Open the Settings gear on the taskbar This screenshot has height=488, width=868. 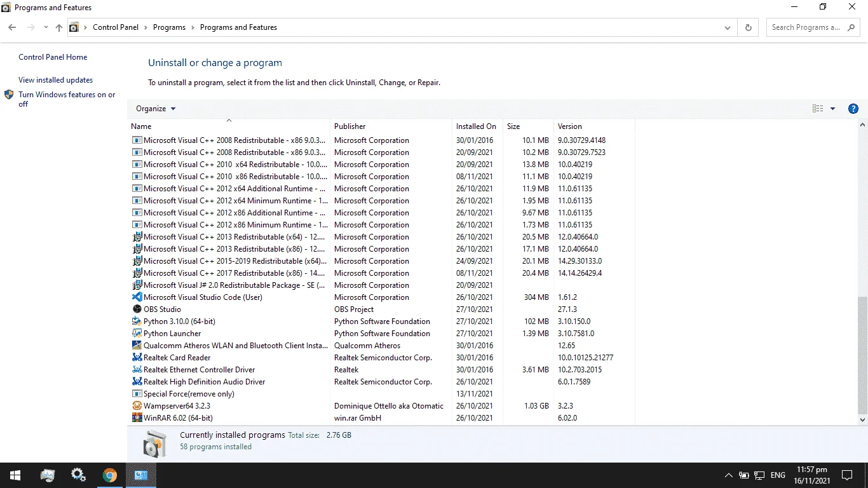pos(78,475)
